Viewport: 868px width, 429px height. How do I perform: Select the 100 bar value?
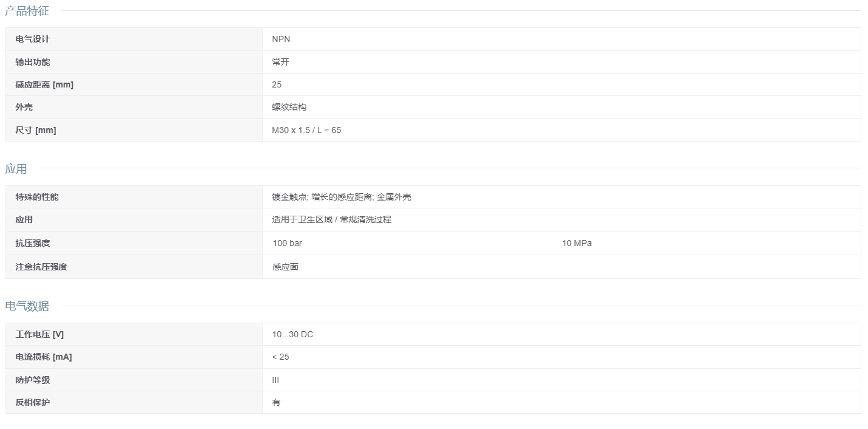coord(288,243)
